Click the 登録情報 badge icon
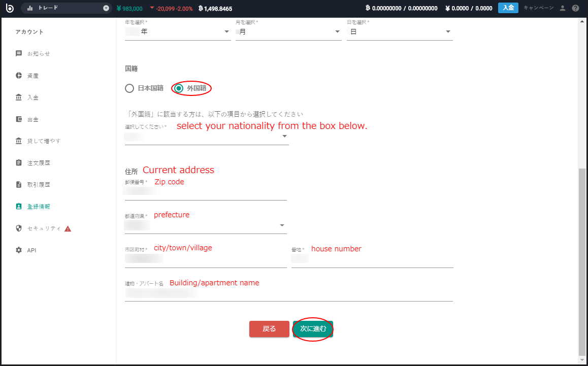The image size is (588, 366). 19,206
